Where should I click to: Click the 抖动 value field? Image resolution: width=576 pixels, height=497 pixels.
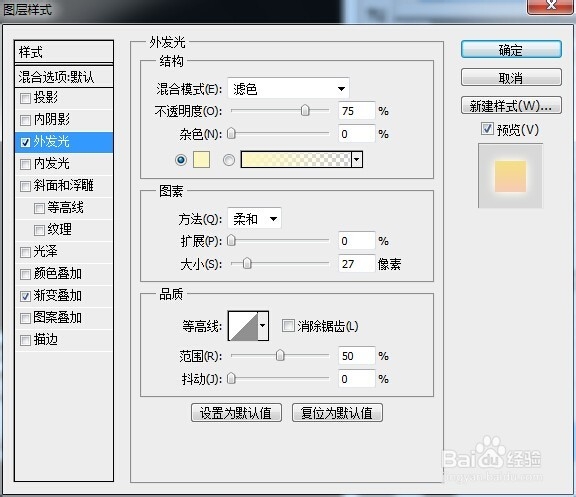tap(356, 379)
